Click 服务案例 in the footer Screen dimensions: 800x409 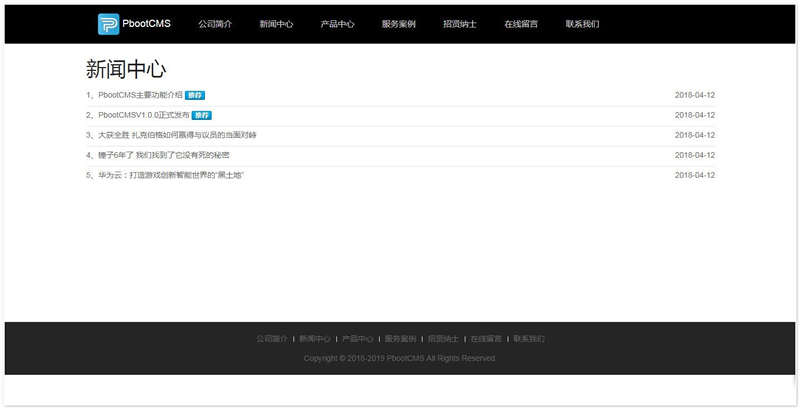[400, 339]
